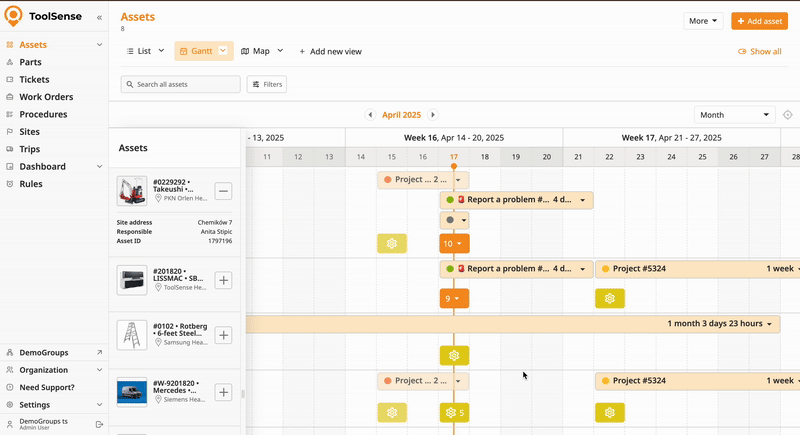
Task: Click Mercedes maintenance gear on day 15
Action: [x=392, y=413]
